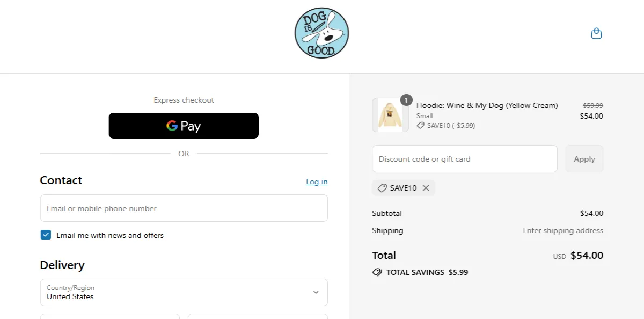Expand the chevron on the United States selector
Image resolution: width=644 pixels, height=319 pixels.
pyautogui.click(x=316, y=292)
